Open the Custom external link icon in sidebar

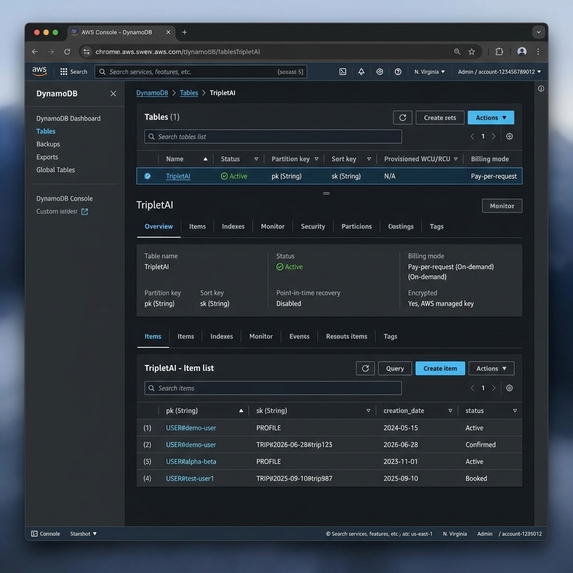[x=84, y=212]
